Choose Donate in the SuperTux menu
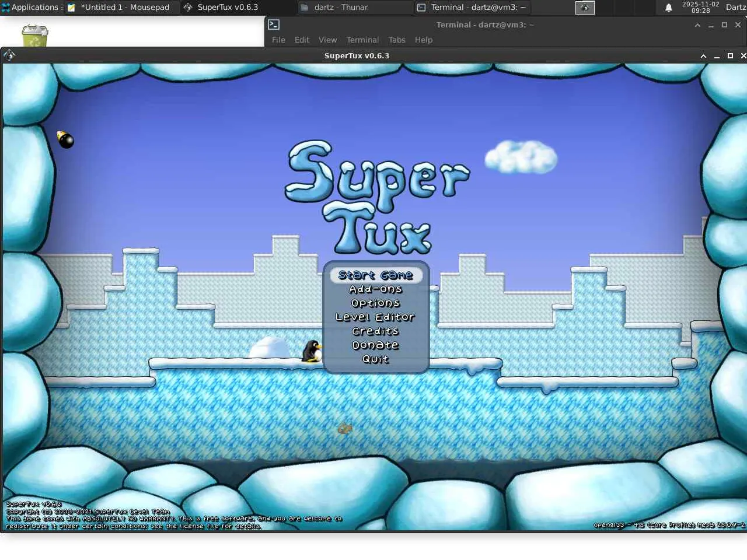Screen dimensions: 747x560 click(375, 345)
